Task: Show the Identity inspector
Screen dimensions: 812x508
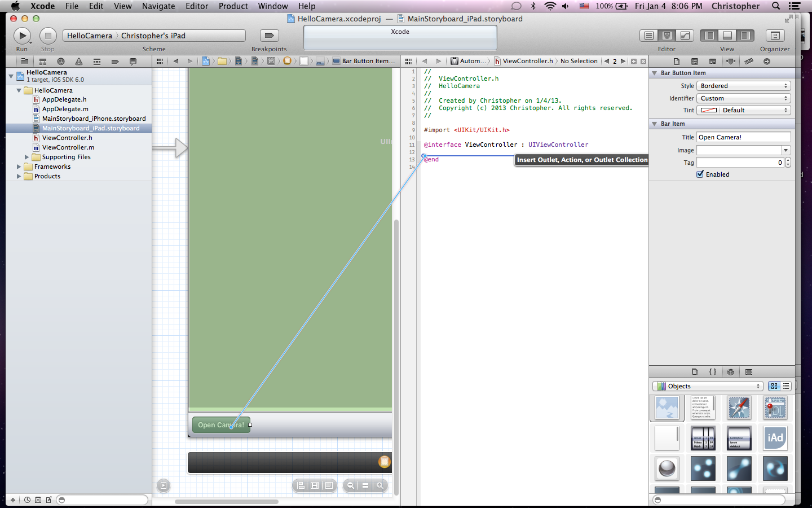Action: pyautogui.click(x=713, y=61)
